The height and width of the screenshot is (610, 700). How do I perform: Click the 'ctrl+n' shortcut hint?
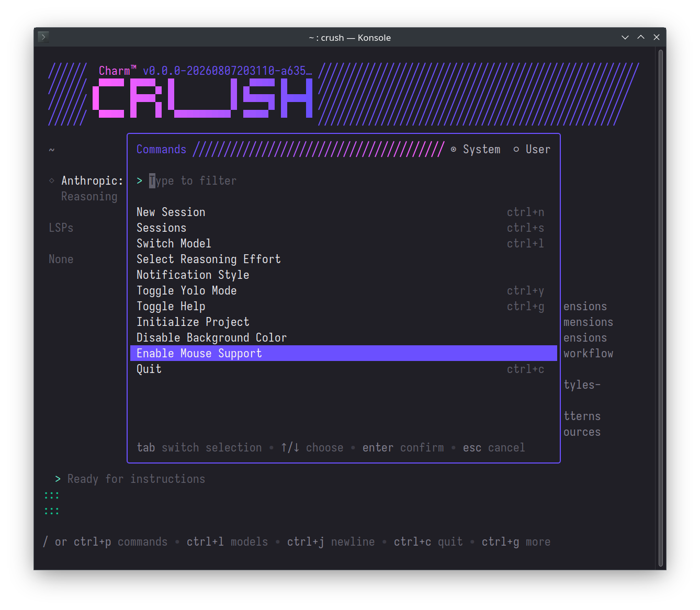(525, 212)
